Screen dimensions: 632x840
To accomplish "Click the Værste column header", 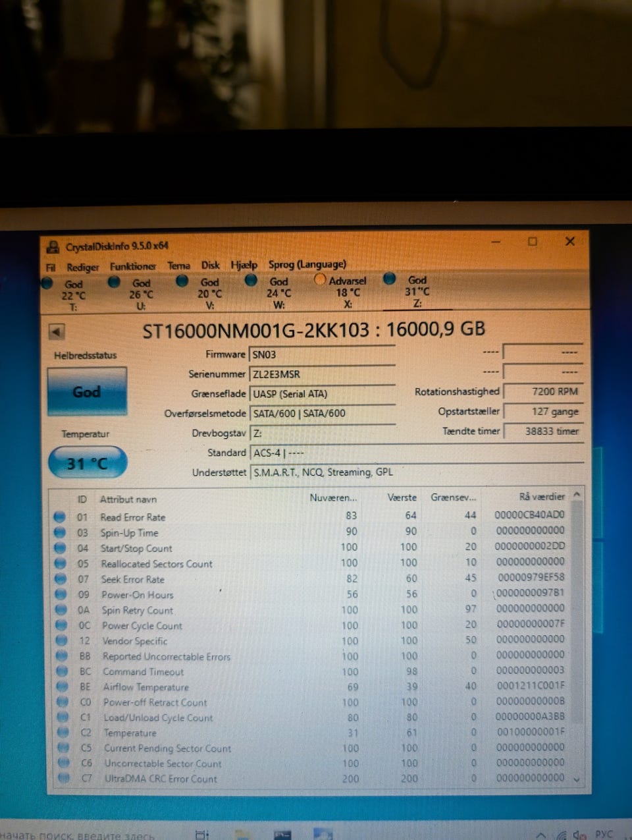I will 402,497.
